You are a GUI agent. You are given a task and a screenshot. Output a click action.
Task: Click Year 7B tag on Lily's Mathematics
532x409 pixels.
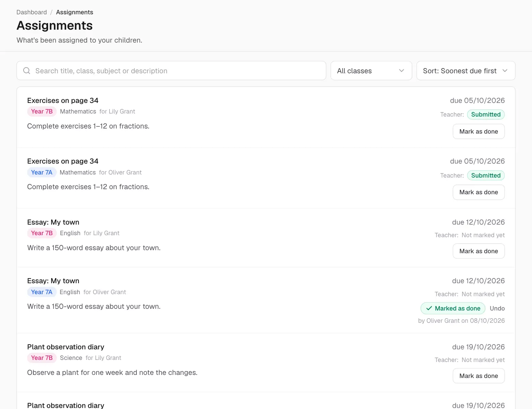42,111
